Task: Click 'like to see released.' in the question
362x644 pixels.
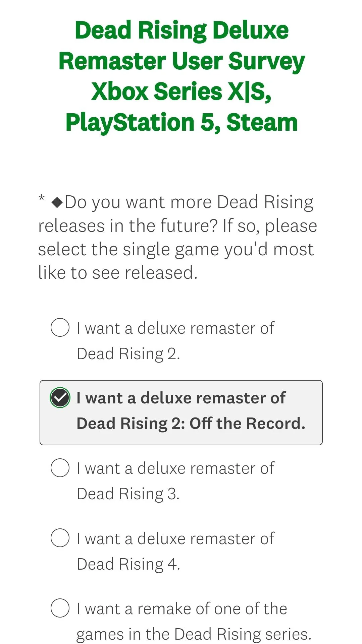Action: 118,273
